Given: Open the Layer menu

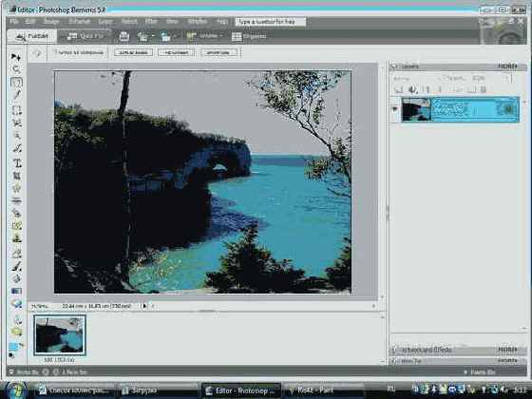Looking at the screenshot, I should [x=105, y=22].
